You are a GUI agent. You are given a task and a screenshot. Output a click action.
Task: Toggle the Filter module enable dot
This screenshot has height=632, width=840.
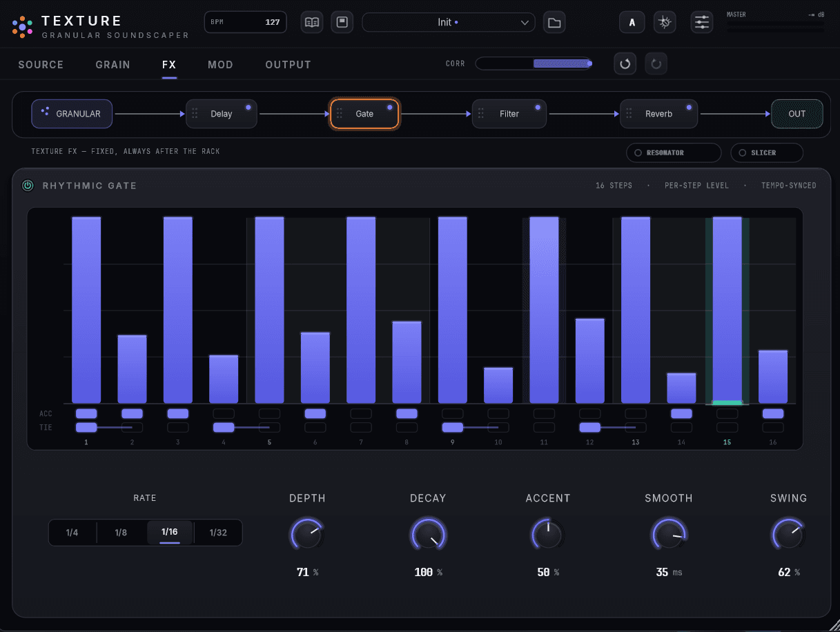point(537,108)
